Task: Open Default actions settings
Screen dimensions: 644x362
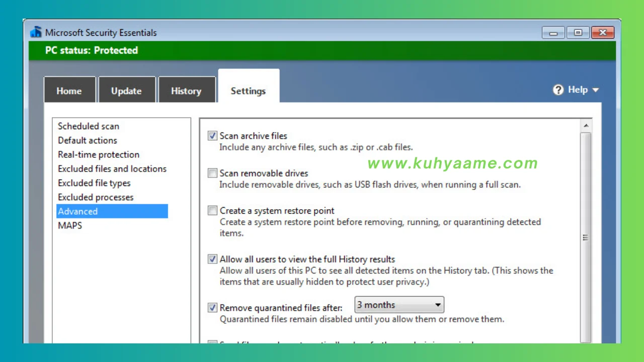Action: tap(88, 140)
